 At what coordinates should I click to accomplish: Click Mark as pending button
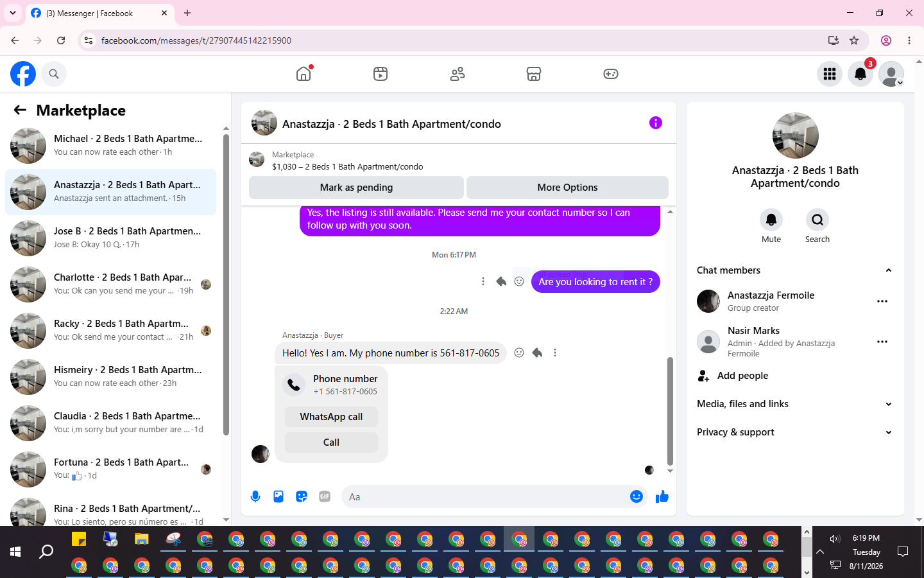click(x=356, y=188)
